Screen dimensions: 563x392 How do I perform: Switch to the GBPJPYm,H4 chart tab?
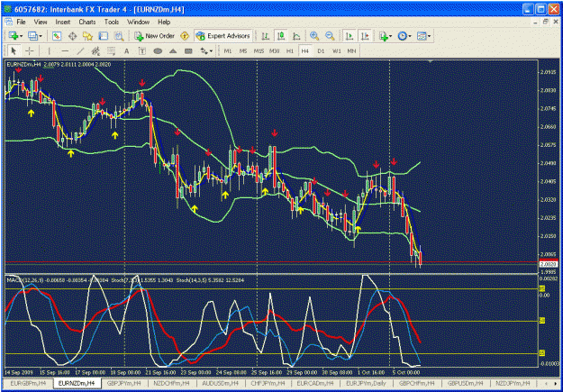pyautogui.click(x=124, y=383)
